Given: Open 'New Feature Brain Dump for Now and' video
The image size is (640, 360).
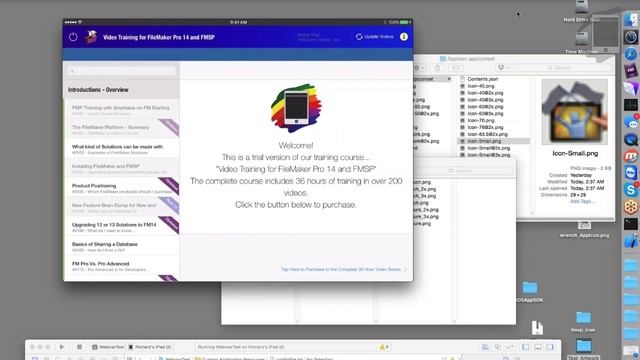Looking at the screenshot, I should (x=121, y=207).
